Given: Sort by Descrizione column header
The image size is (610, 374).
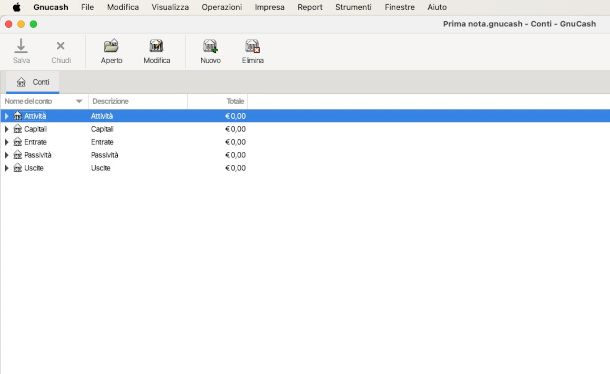Looking at the screenshot, I should [110, 101].
